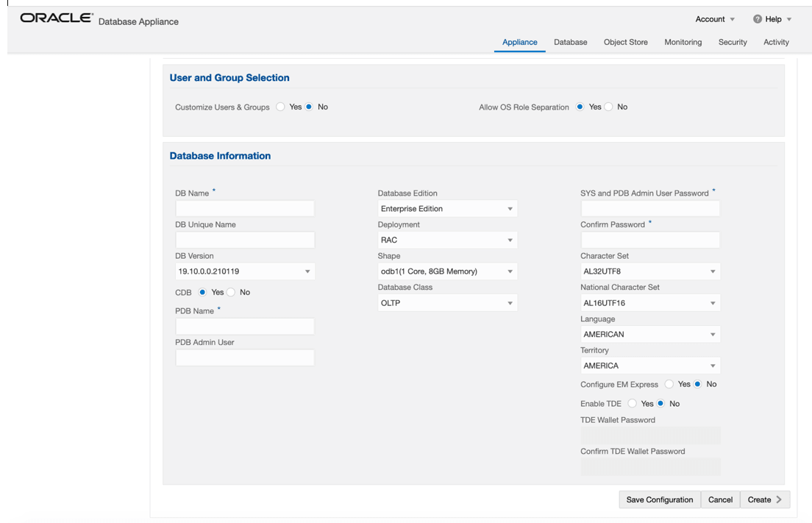Open the Character Set dropdown

click(649, 271)
